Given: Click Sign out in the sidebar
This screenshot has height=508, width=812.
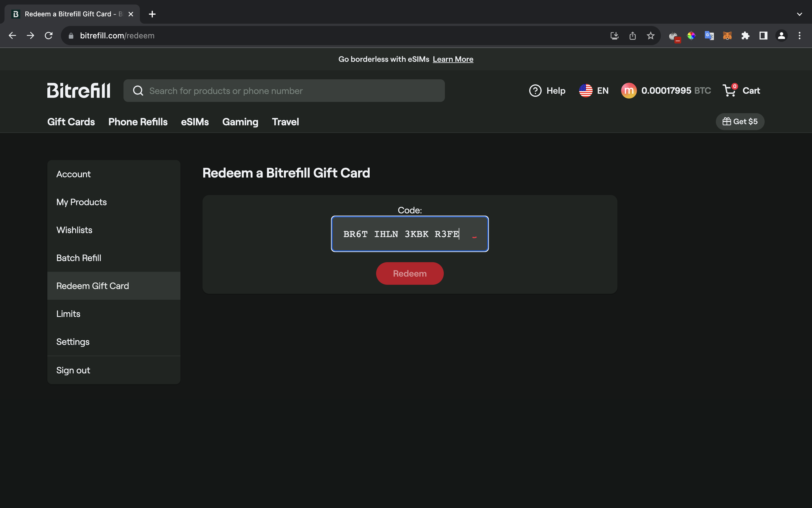Looking at the screenshot, I should click(114, 370).
